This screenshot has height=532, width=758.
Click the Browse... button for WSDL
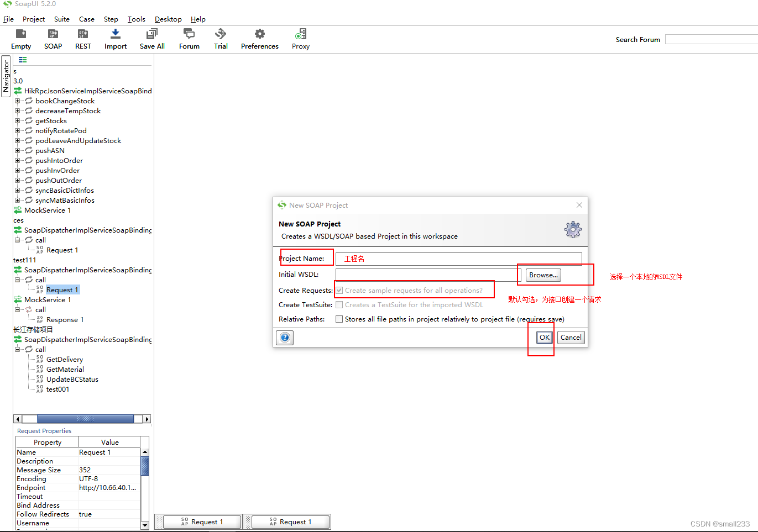coord(543,275)
